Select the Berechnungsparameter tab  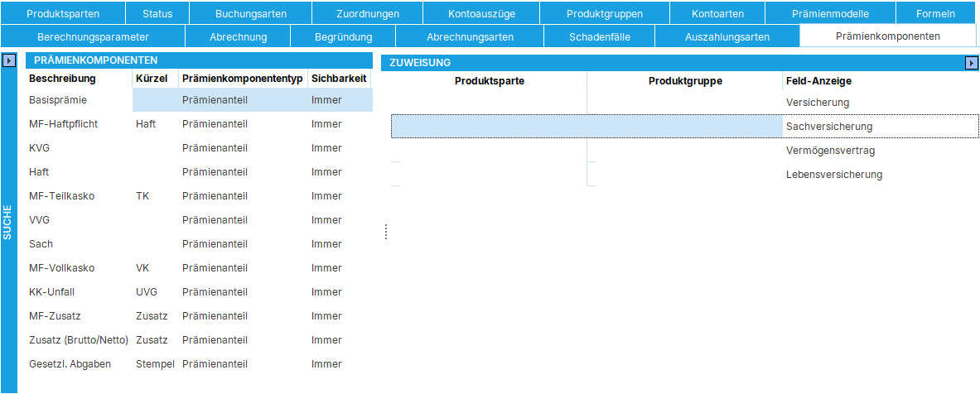(x=93, y=36)
